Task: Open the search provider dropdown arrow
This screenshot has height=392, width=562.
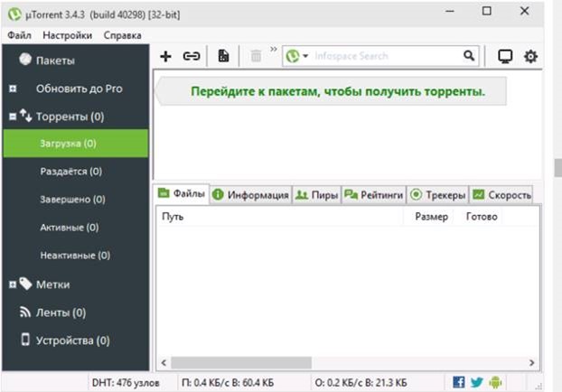Action: tap(305, 56)
